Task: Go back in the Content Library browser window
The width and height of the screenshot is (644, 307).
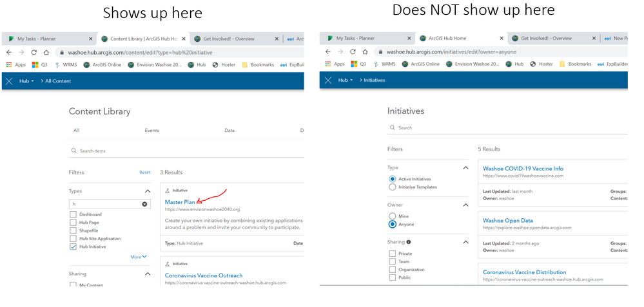Action: 9,53
